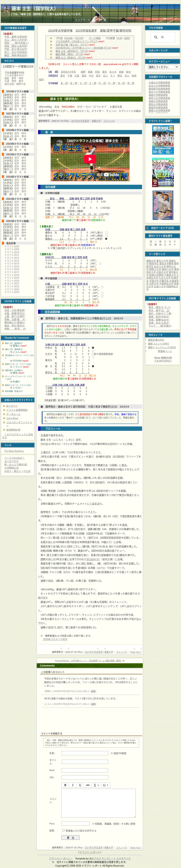This screenshot has height=868, width=181.
Task: Click into the コメント text area
Action: (99, 803)
